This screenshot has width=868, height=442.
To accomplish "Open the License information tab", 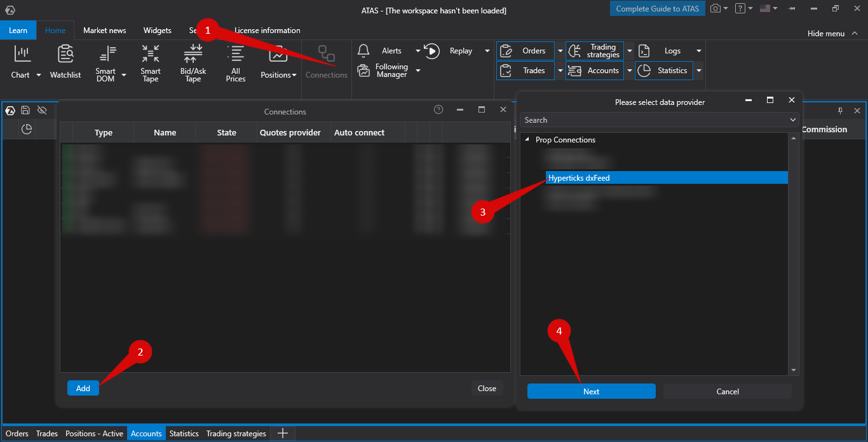I will click(268, 30).
